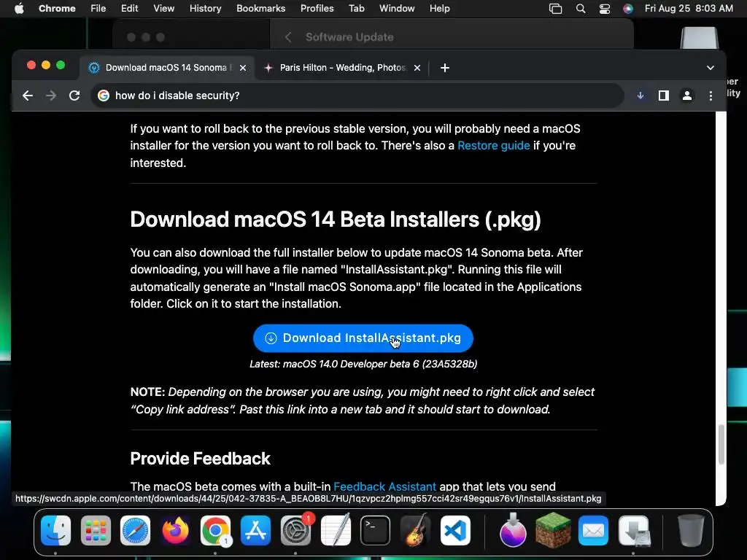
Task: Reload the current Chrome page
Action: click(x=74, y=96)
